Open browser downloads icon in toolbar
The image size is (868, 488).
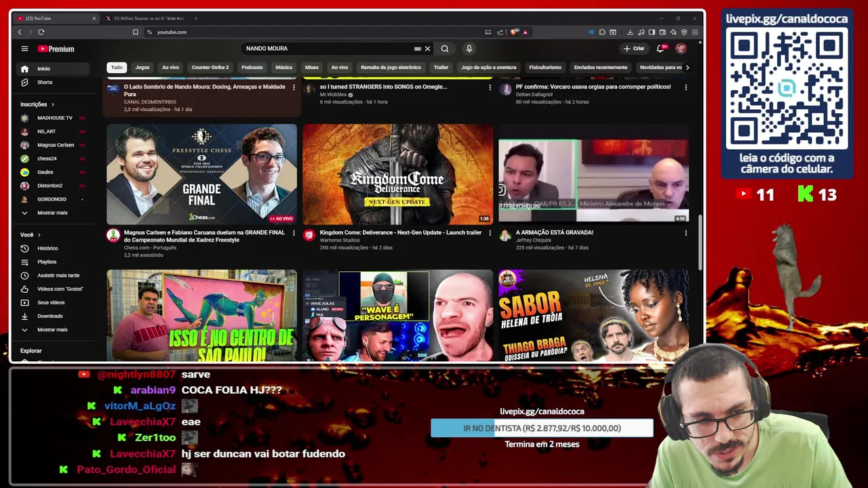630,32
